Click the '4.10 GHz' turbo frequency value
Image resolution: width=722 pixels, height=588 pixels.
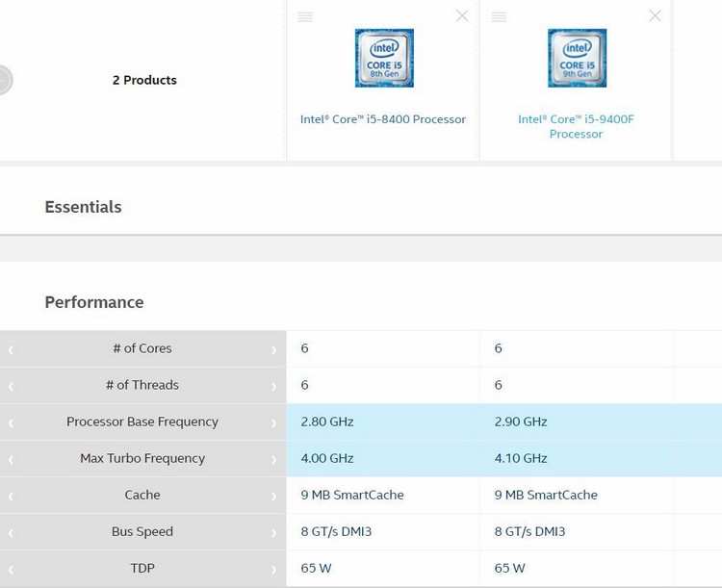pyautogui.click(x=521, y=458)
